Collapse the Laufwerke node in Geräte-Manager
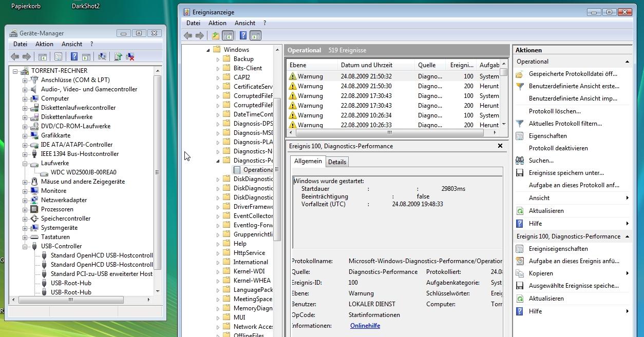Viewport: 644px width, 337px height. point(25,163)
